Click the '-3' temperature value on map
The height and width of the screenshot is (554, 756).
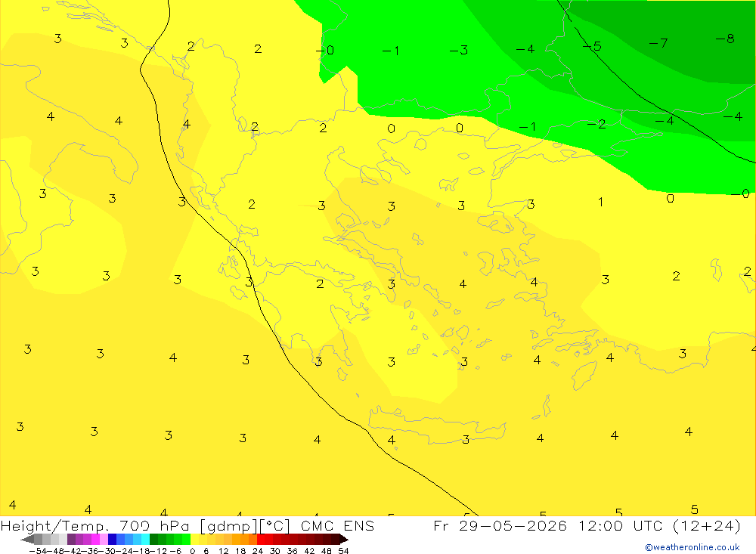pyautogui.click(x=459, y=50)
